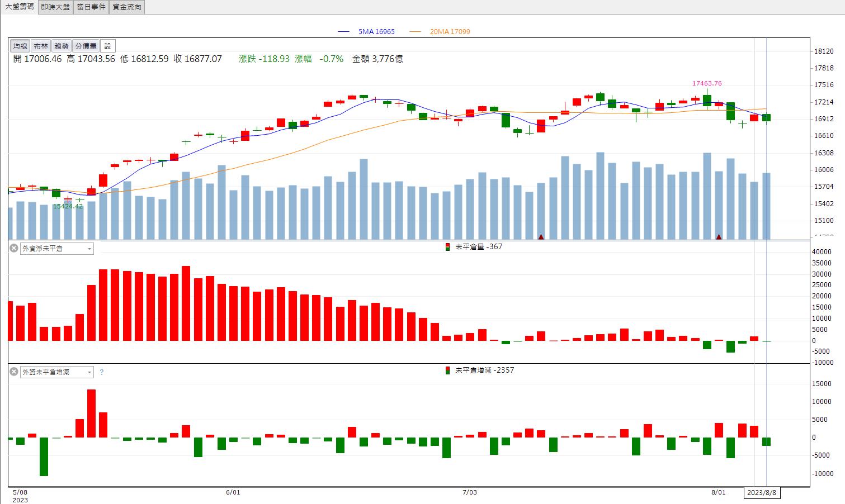
Task: Open the 資金流向 tab
Action: (127, 7)
